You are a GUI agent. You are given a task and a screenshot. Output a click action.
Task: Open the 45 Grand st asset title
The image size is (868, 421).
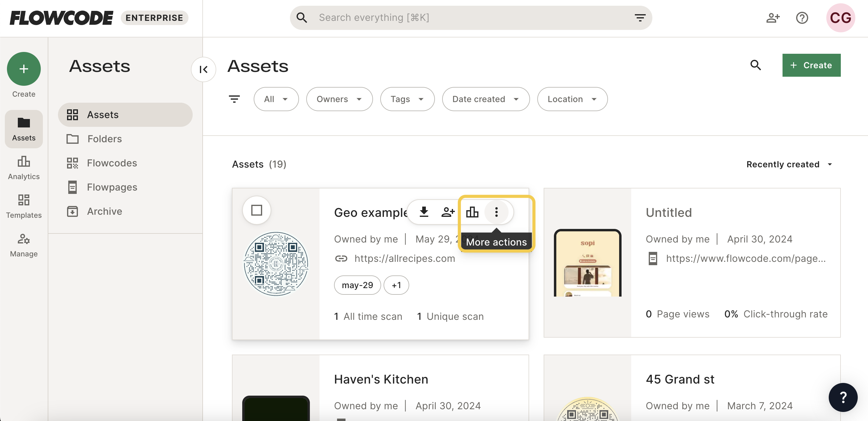point(680,380)
